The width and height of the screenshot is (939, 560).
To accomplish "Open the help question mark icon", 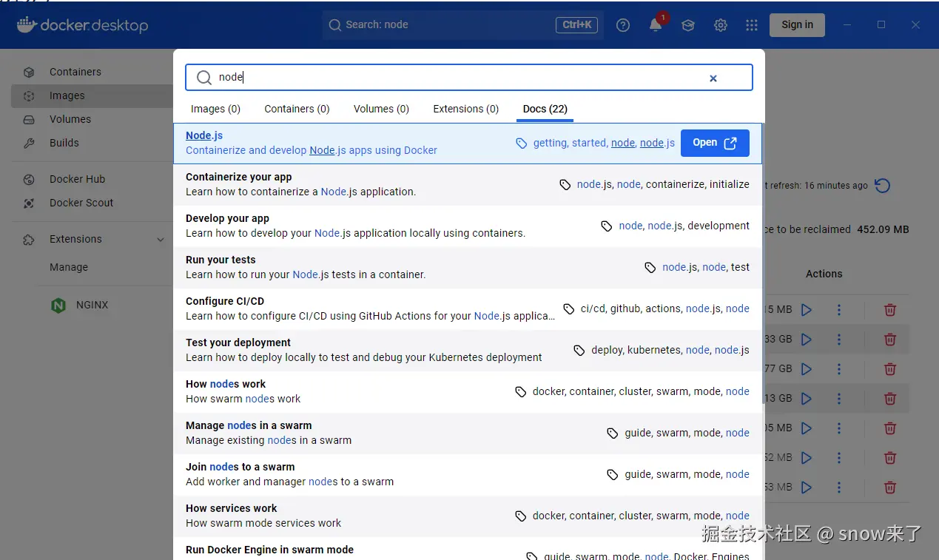I will point(623,25).
